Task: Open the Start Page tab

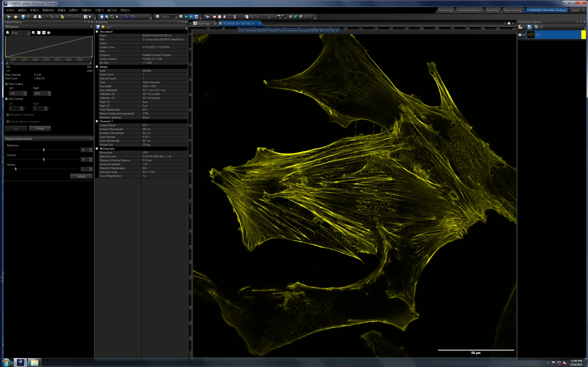Action: [x=203, y=24]
